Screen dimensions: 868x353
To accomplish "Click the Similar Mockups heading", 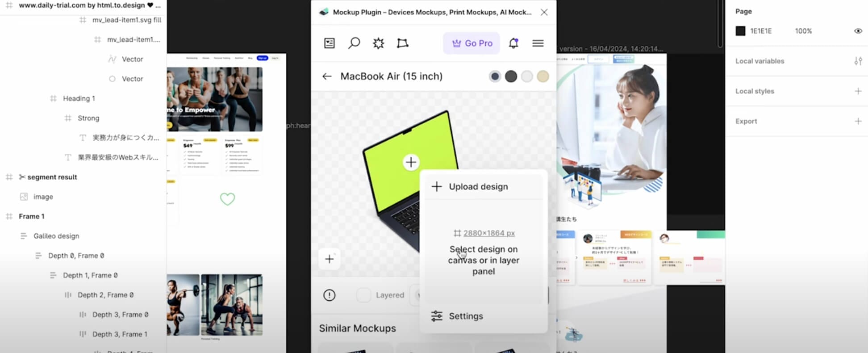I will click(x=357, y=328).
